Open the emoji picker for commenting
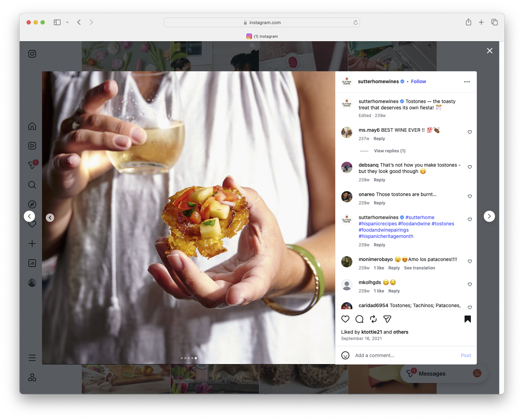The image size is (524, 420). click(x=345, y=355)
